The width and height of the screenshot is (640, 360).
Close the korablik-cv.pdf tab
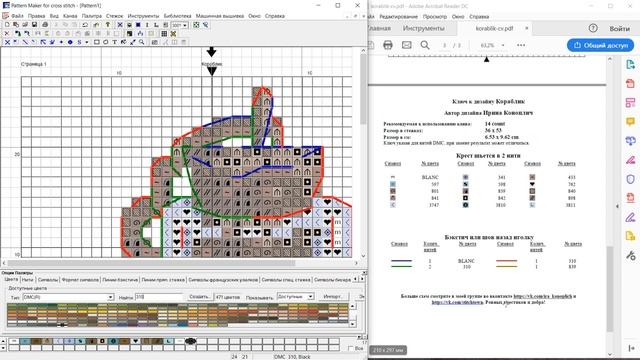527,28
